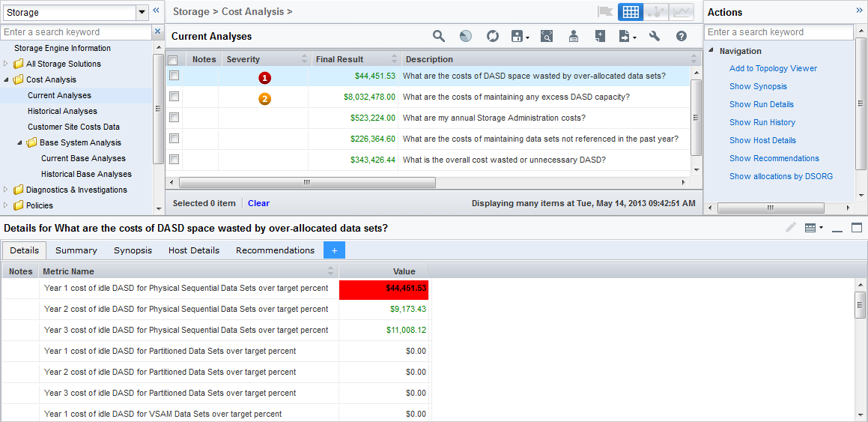Click the user badge icon in toolbar
Screen dimensions: 868x422
(x=574, y=37)
